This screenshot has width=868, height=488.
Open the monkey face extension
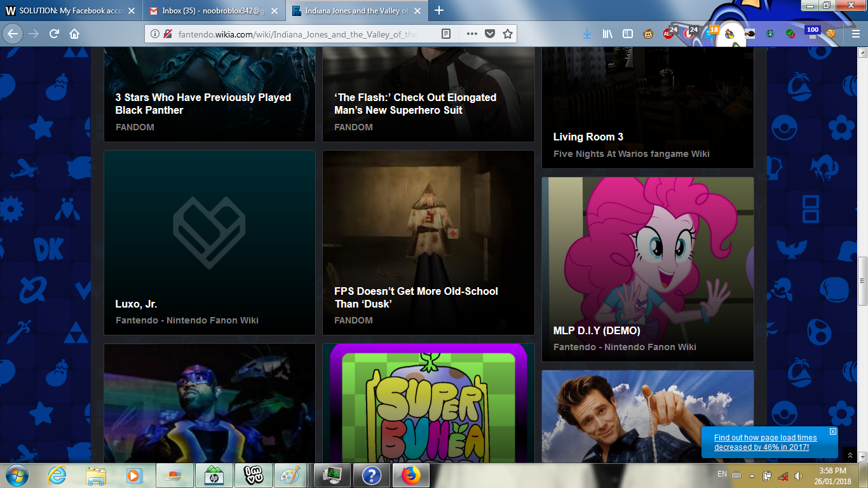648,34
